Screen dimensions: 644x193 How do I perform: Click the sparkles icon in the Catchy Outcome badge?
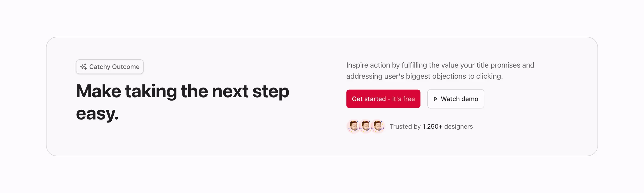tap(84, 66)
